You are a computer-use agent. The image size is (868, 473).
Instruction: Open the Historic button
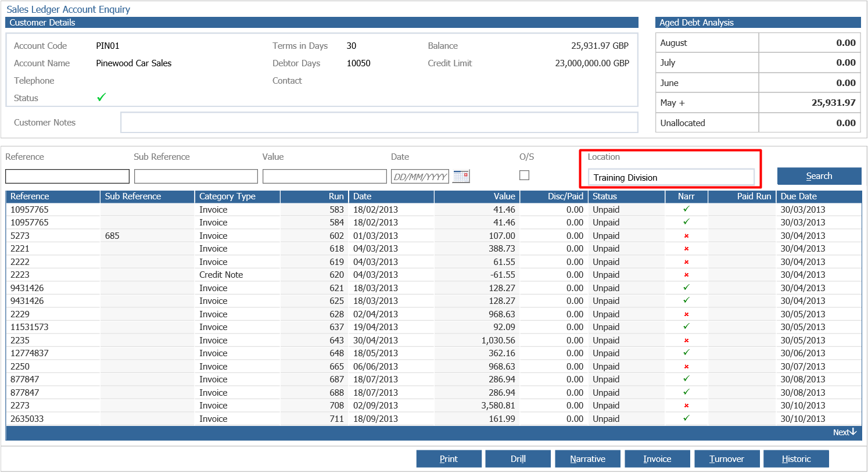point(796,459)
